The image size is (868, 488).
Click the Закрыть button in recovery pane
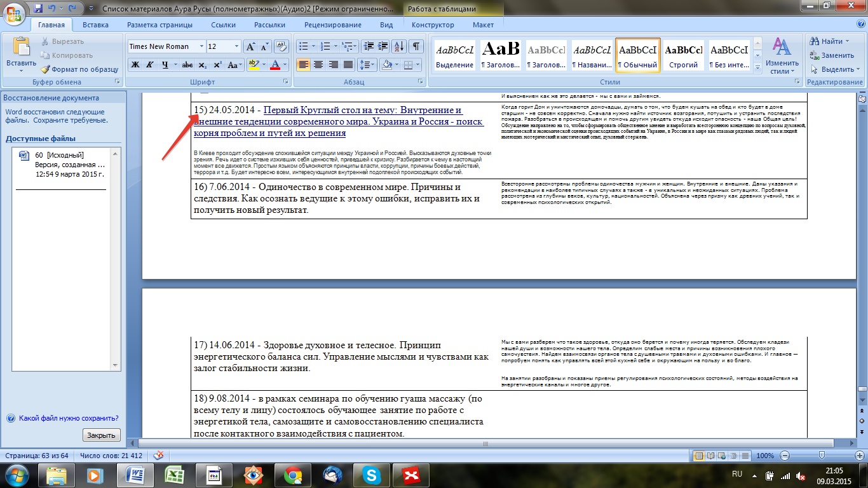click(101, 435)
